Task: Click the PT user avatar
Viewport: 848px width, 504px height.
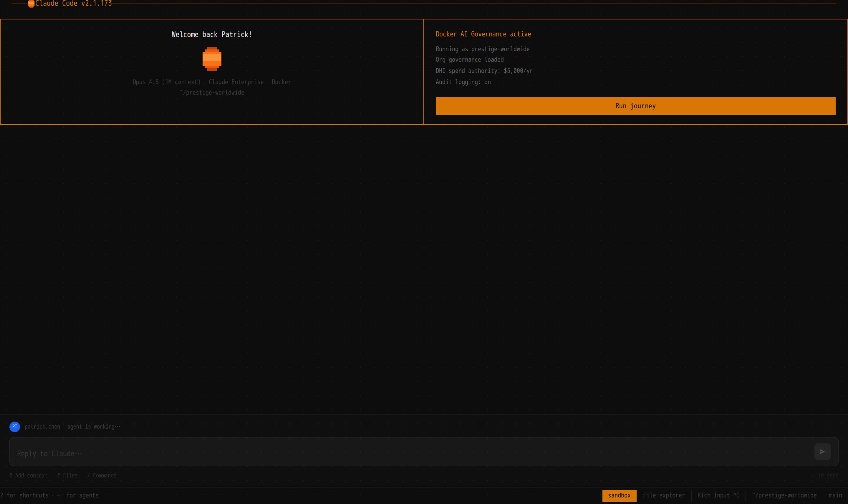Action: (x=15, y=427)
